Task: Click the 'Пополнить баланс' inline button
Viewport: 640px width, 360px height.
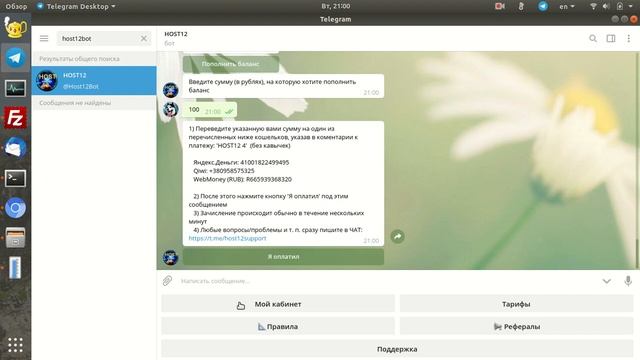Action: click(x=231, y=64)
